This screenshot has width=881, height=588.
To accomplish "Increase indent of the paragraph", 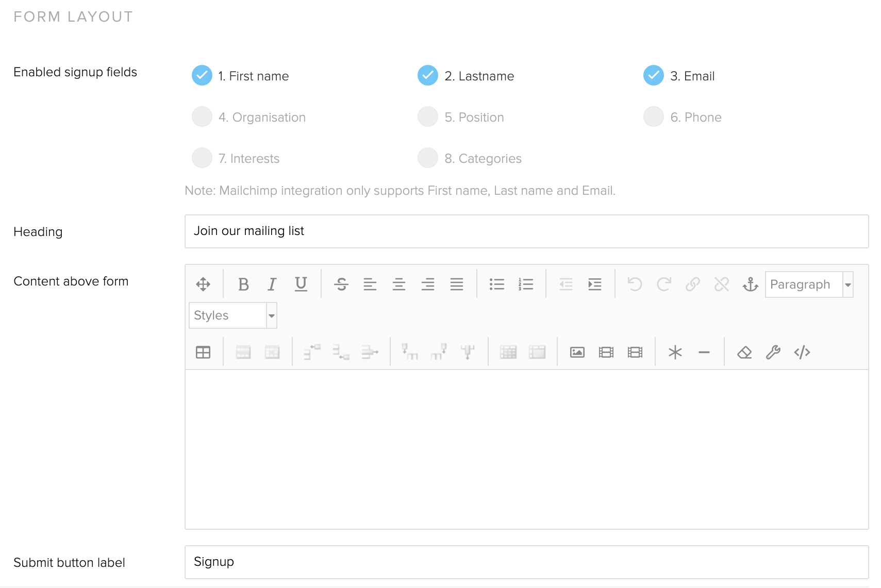I will pos(594,284).
